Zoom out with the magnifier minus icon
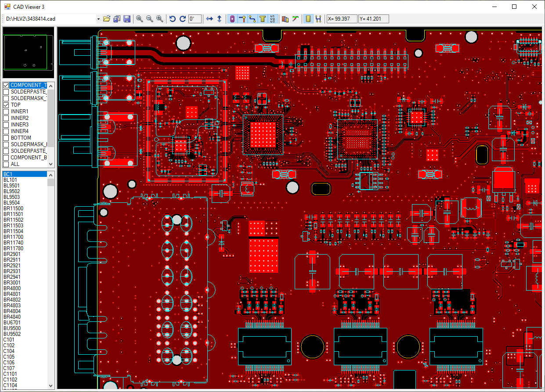 coord(149,19)
